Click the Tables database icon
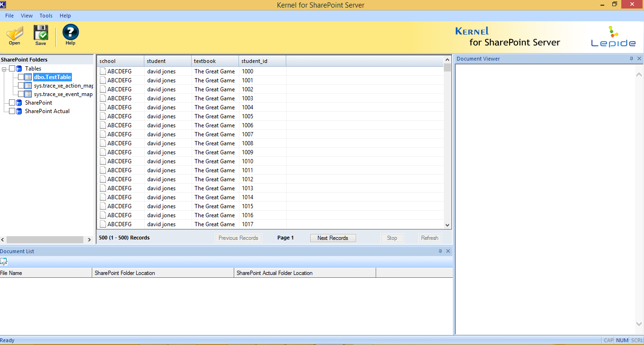The image size is (644, 345). (19, 69)
